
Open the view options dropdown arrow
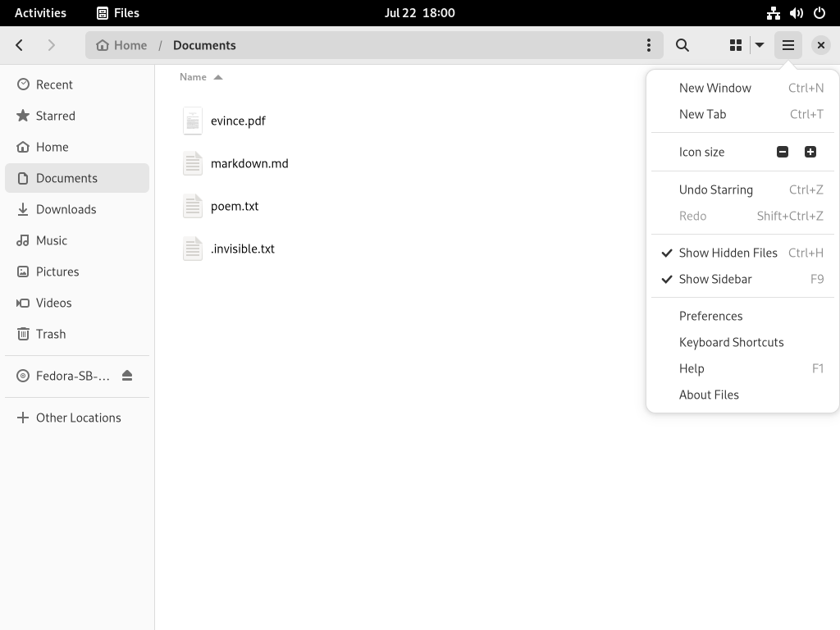click(x=759, y=46)
